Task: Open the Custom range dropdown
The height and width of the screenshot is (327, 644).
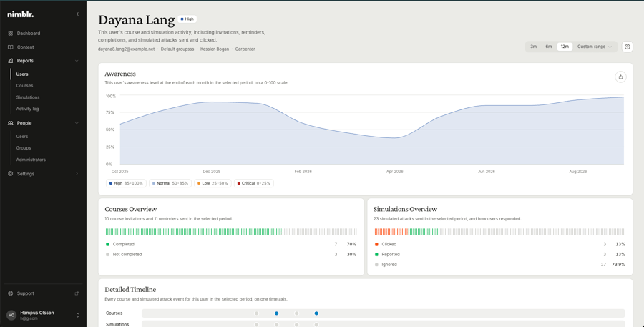Action: [595, 47]
